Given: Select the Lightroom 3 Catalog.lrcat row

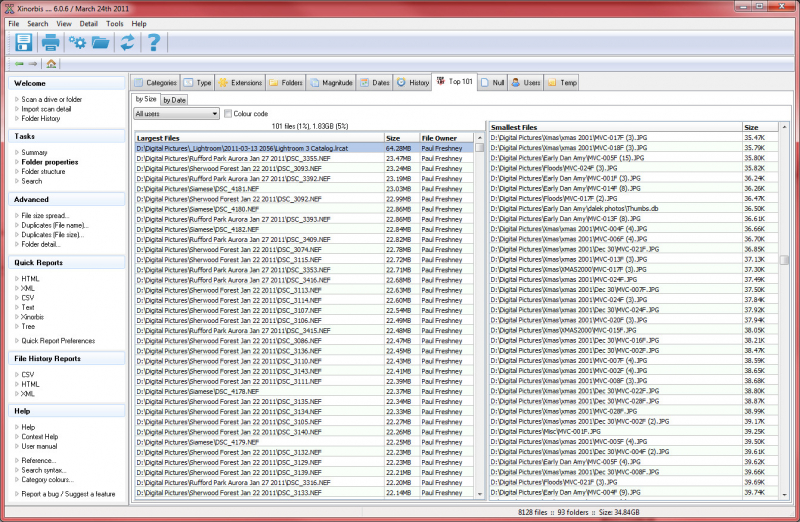Looking at the screenshot, I should click(305, 148).
